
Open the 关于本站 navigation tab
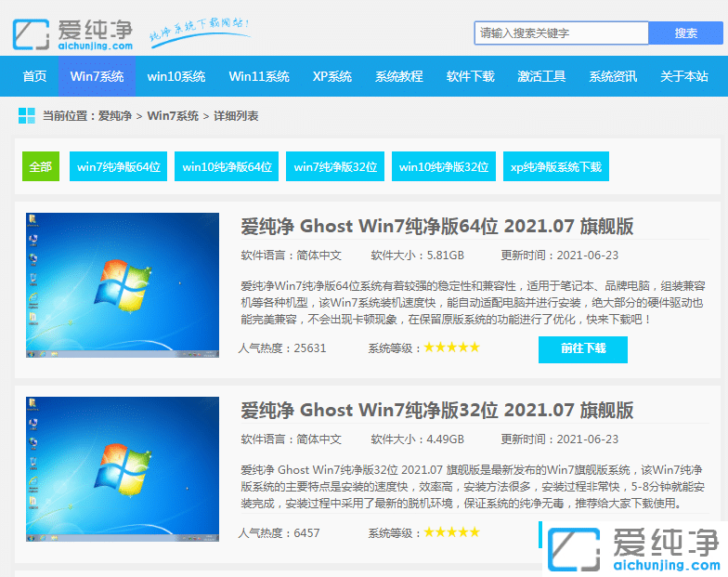tap(683, 76)
